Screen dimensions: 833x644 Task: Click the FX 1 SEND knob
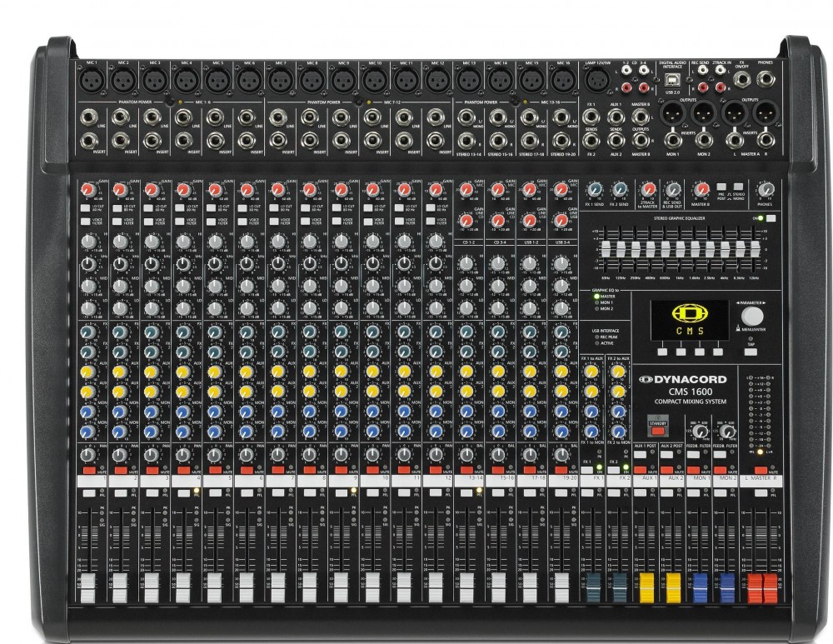pyautogui.click(x=595, y=190)
